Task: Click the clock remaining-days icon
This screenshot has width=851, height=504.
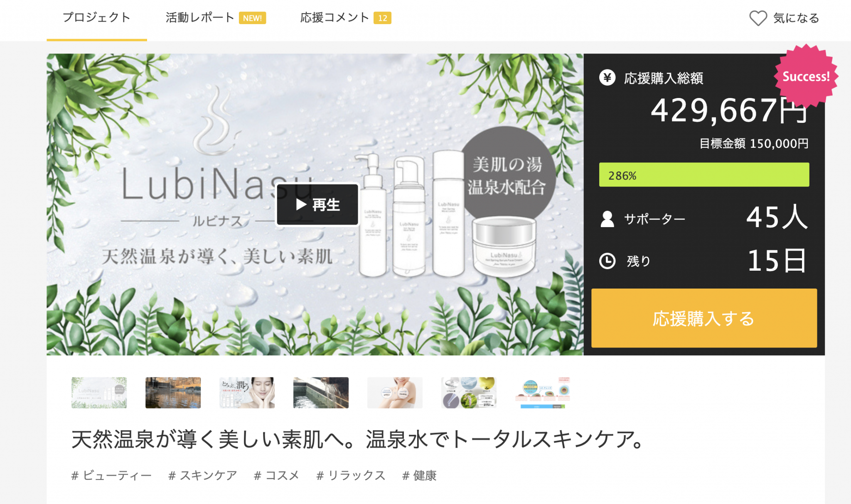Action: pos(607,261)
